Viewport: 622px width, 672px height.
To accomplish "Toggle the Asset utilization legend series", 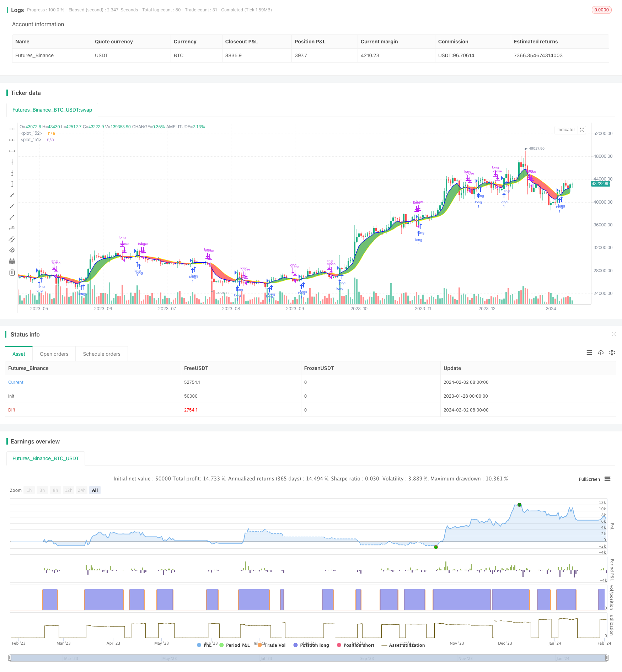I will click(403, 645).
